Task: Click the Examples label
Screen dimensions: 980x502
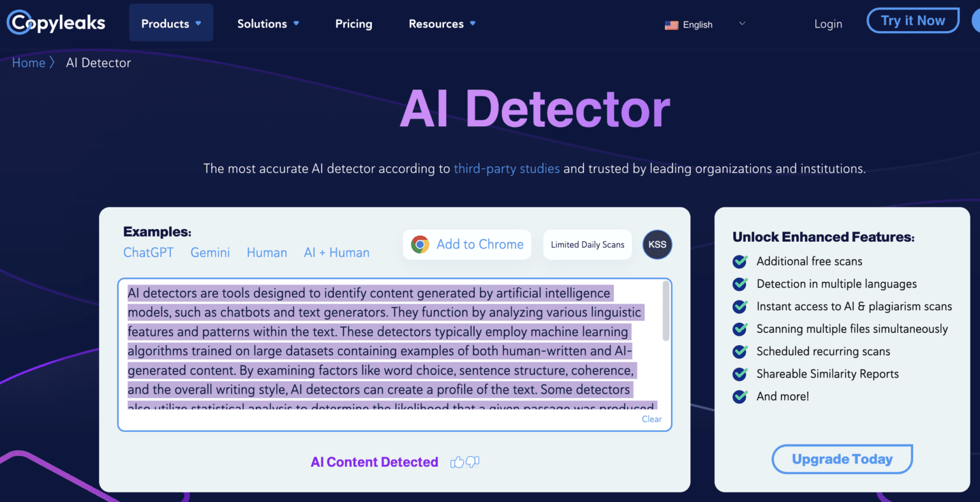Action: [x=157, y=232]
